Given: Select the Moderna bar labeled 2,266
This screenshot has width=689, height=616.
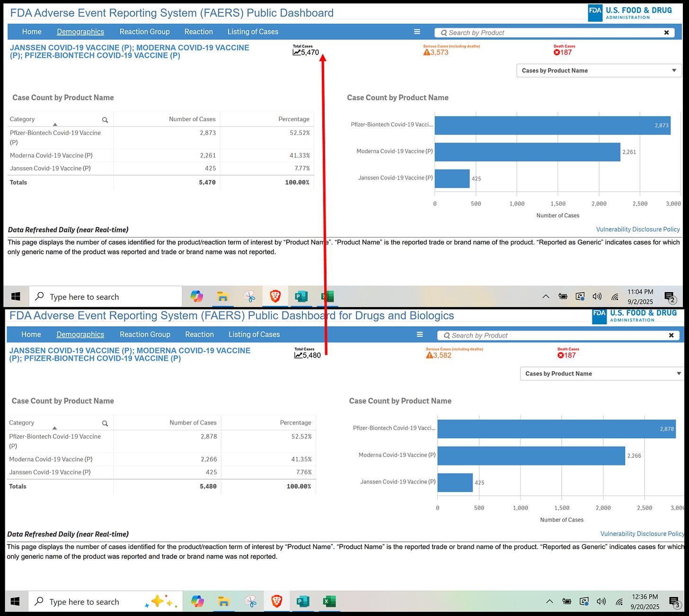Looking at the screenshot, I should 531,456.
